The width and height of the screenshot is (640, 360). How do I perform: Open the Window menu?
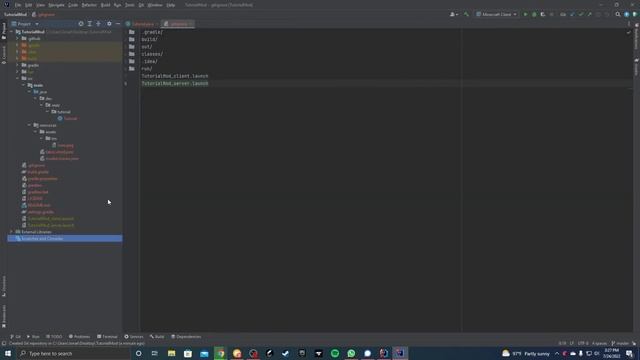click(155, 5)
